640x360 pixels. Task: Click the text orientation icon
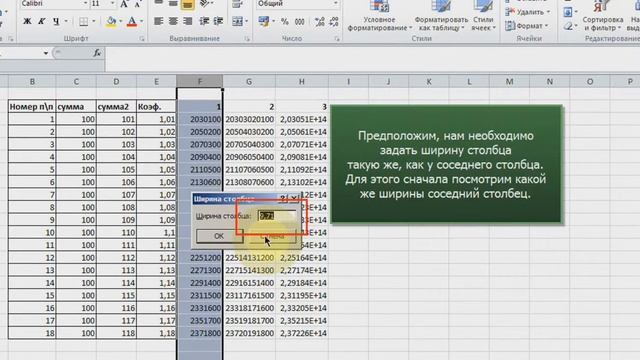(205, 4)
